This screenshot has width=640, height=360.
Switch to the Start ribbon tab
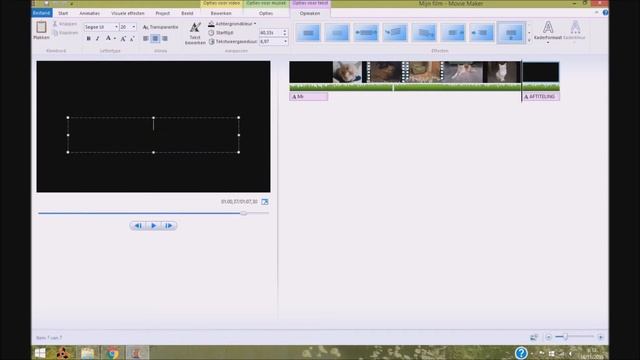tap(63, 13)
